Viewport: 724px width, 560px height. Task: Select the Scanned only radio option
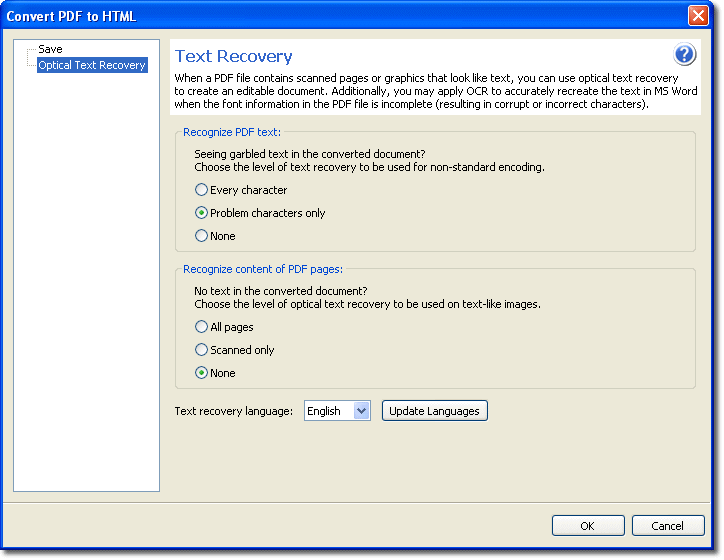point(202,350)
